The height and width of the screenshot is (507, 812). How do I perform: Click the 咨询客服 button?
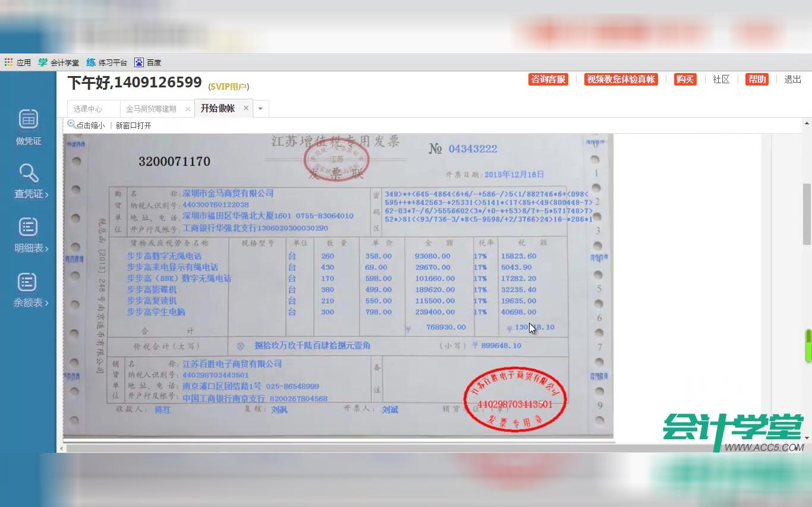point(548,79)
